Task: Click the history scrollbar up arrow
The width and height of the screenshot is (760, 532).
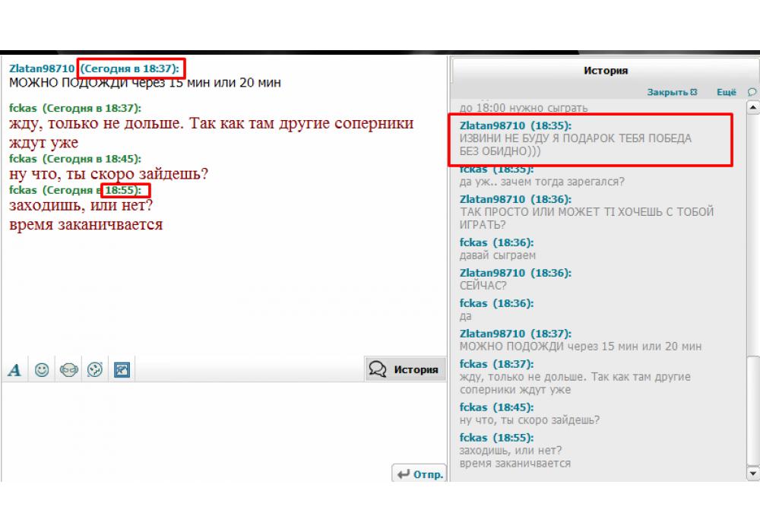Action: pyautogui.click(x=753, y=108)
